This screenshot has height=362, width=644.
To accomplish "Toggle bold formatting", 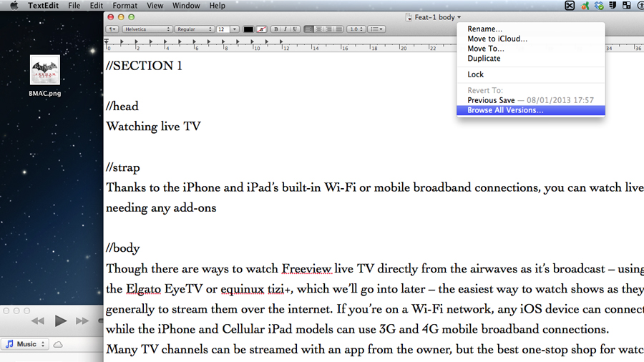I will click(x=276, y=29).
